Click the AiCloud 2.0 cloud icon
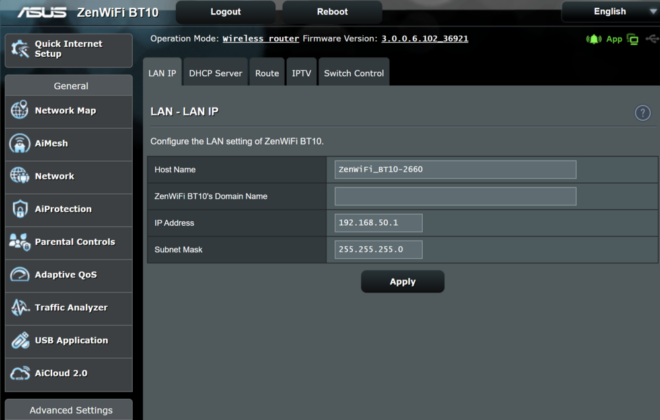660x420 pixels. click(x=20, y=373)
